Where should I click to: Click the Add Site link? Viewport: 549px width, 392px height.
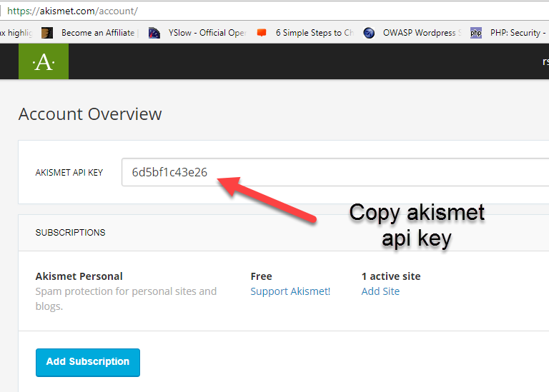[380, 291]
